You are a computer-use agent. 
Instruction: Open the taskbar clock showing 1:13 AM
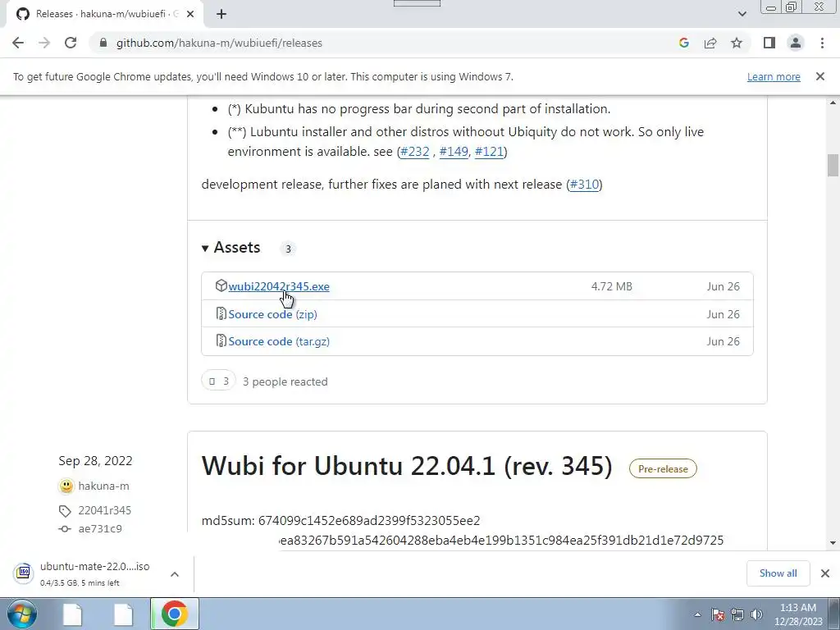(798, 614)
